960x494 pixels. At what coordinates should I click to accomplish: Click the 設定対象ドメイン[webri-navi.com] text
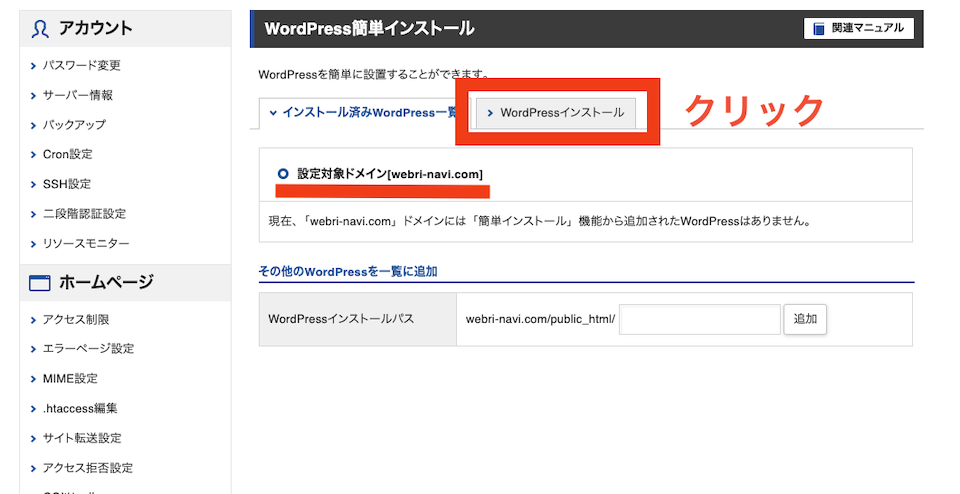coord(390,174)
